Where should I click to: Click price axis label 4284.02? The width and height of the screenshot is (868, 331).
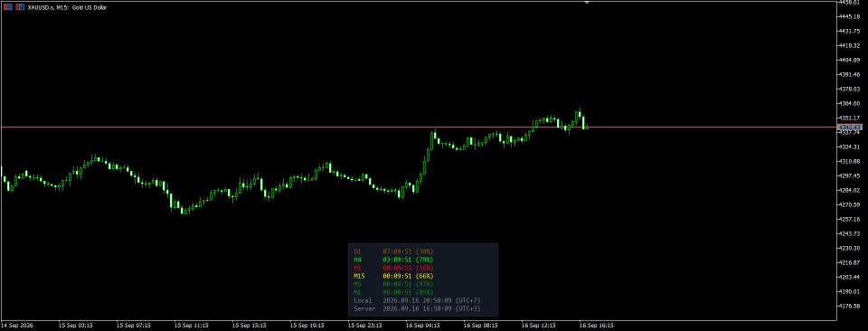click(x=850, y=191)
